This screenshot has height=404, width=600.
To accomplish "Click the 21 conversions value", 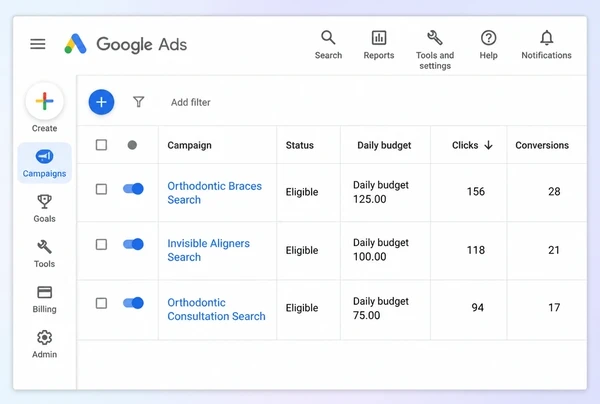I will [x=554, y=250].
